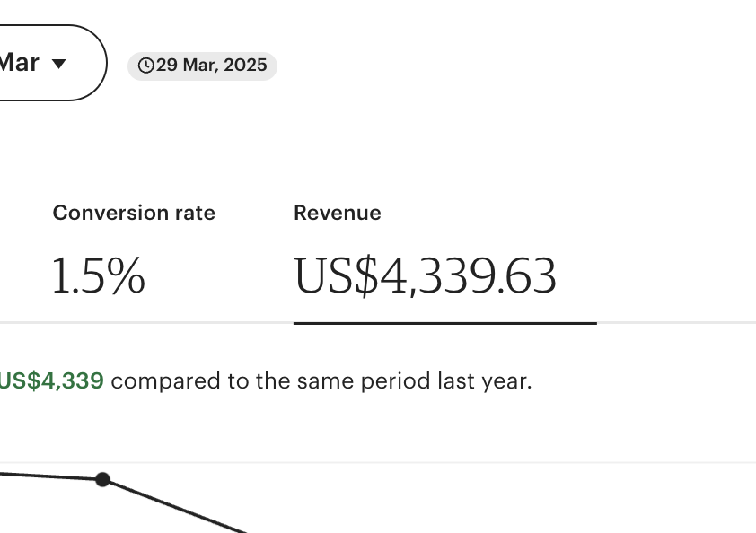Image resolution: width=756 pixels, height=533 pixels.
Task: Click the US$4,339.63 revenue amount
Action: coord(426,276)
